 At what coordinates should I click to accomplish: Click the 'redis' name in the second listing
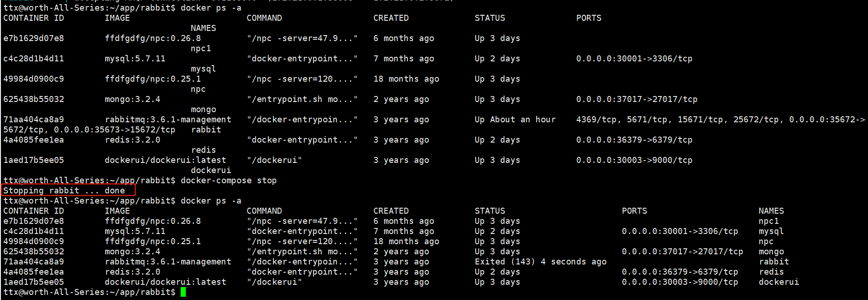coord(771,272)
